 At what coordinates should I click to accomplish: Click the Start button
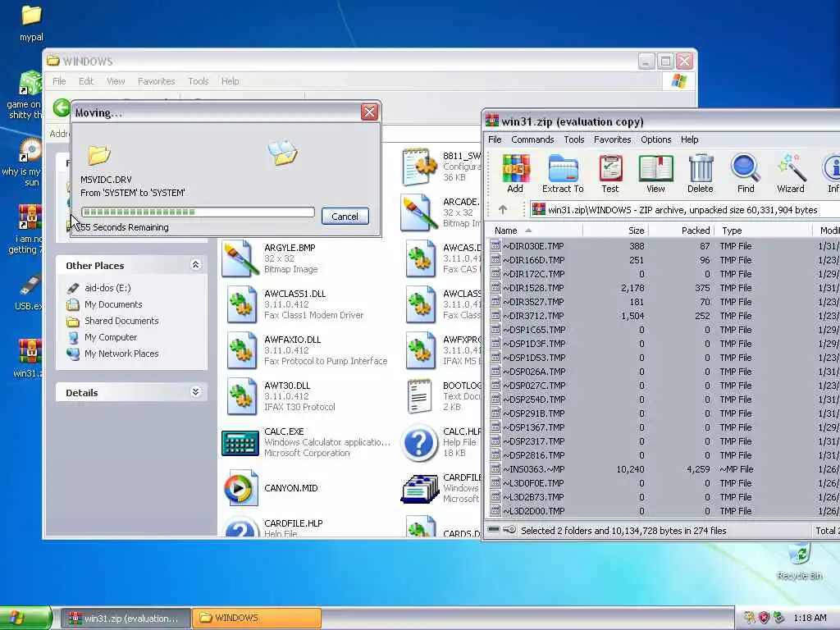tap(25, 619)
